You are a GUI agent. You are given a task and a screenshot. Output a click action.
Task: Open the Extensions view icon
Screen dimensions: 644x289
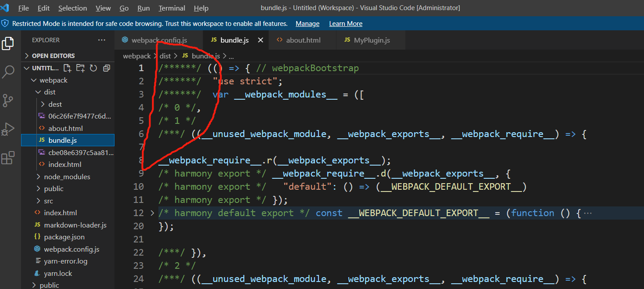coord(8,158)
